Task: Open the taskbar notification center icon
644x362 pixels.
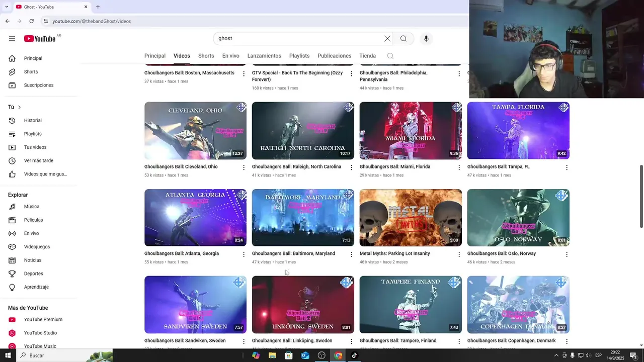Action: click(x=633, y=355)
